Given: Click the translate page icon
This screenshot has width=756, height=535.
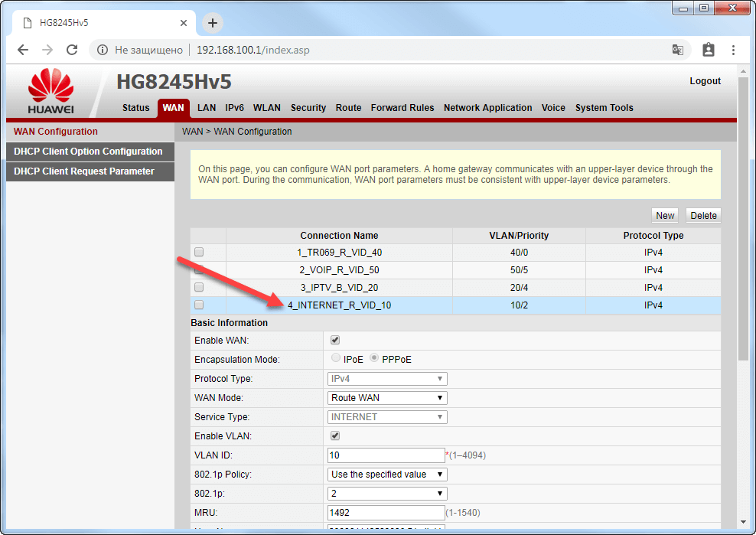Looking at the screenshot, I should point(677,50).
